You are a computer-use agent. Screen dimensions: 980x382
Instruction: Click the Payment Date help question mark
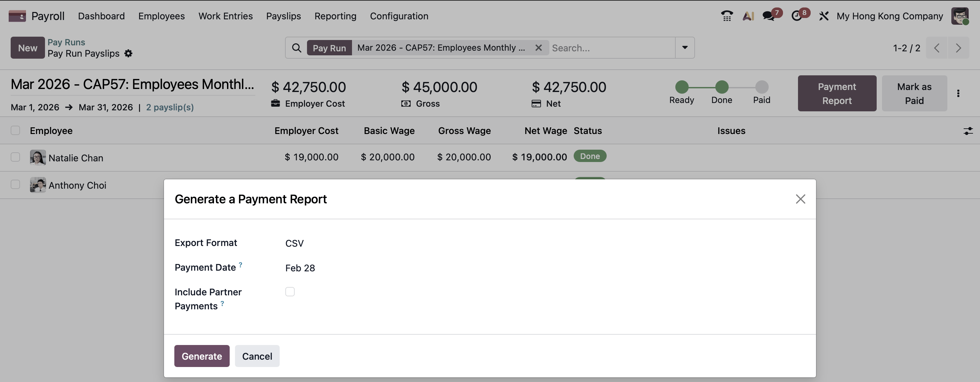pos(240,264)
